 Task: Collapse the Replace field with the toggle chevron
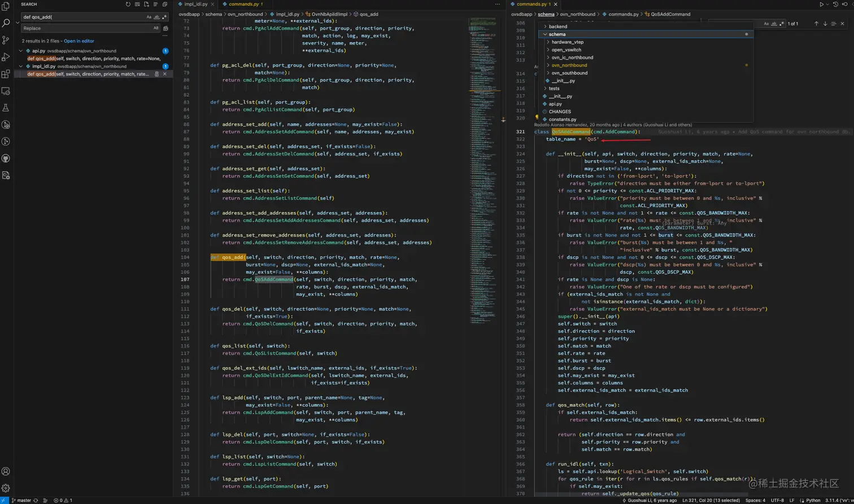(x=17, y=23)
